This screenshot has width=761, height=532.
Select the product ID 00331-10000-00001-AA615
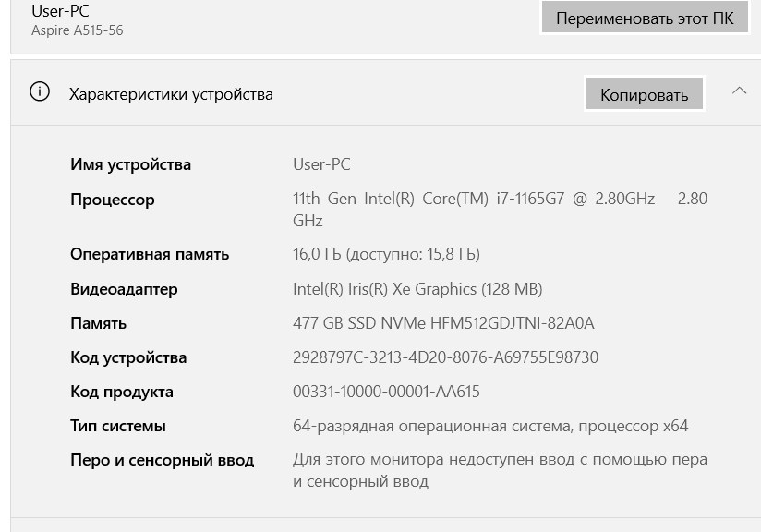(386, 392)
